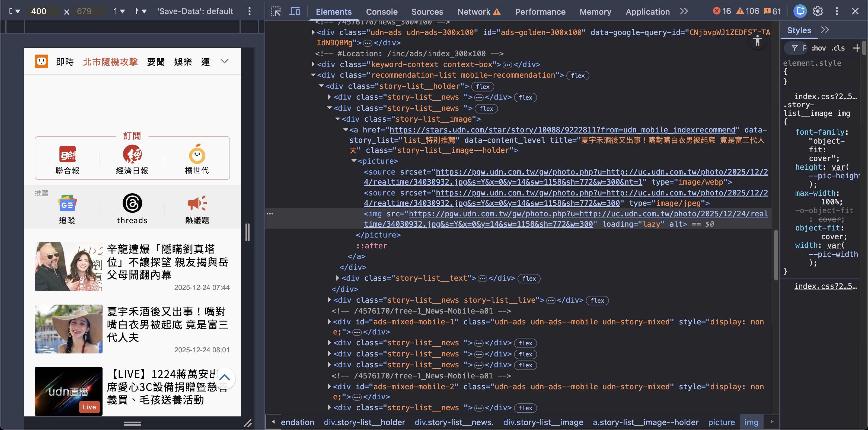The image size is (868, 430).
Task: Click the viewport height input showing 679
Action: (89, 11)
